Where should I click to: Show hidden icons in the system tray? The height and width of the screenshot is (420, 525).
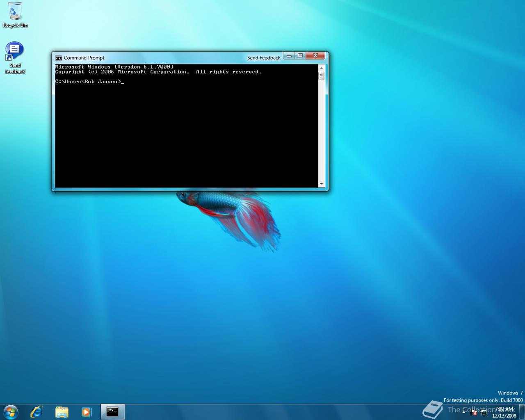(463, 412)
